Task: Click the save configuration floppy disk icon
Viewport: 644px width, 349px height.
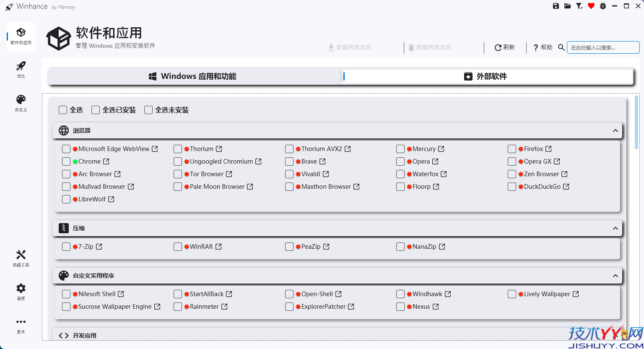Action: (x=556, y=6)
